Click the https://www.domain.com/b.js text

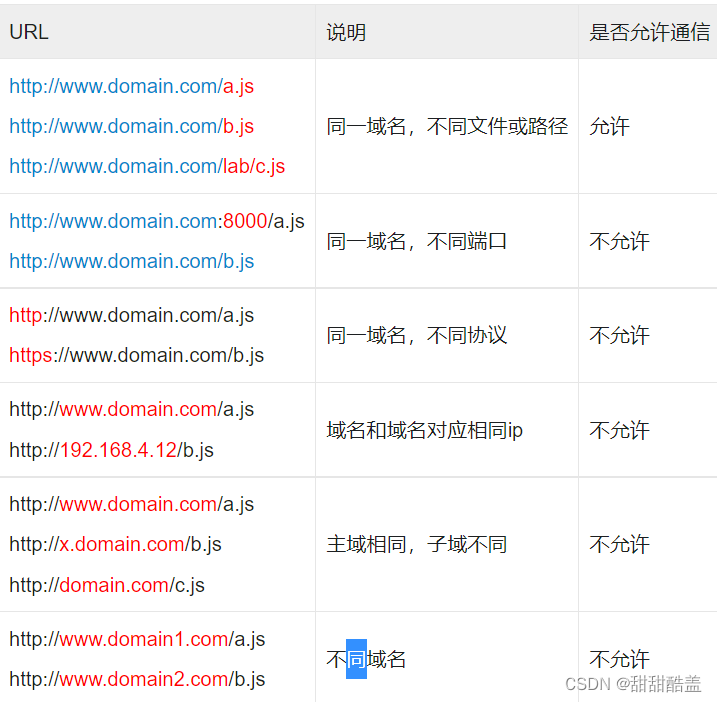pos(137,355)
